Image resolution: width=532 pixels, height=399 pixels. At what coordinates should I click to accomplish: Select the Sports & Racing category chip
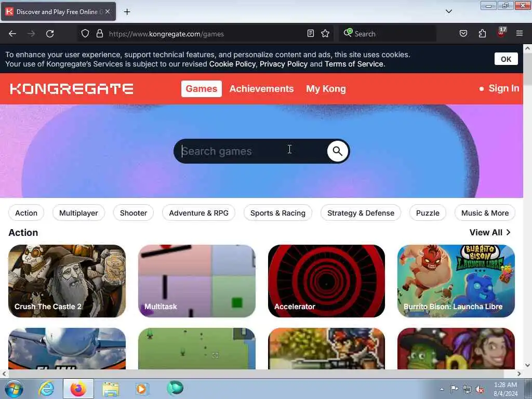277,212
